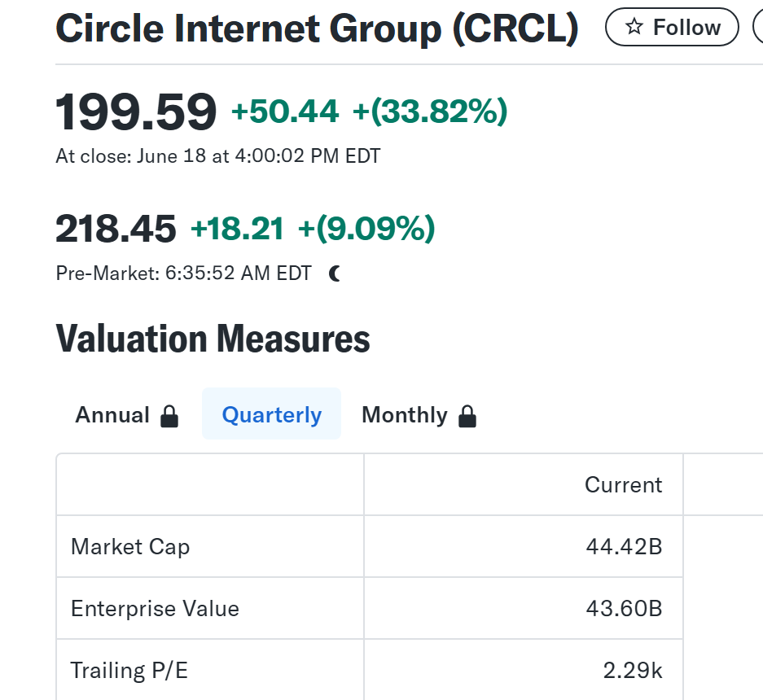
Task: Select the Trailing P/E row label
Action: [x=129, y=670]
